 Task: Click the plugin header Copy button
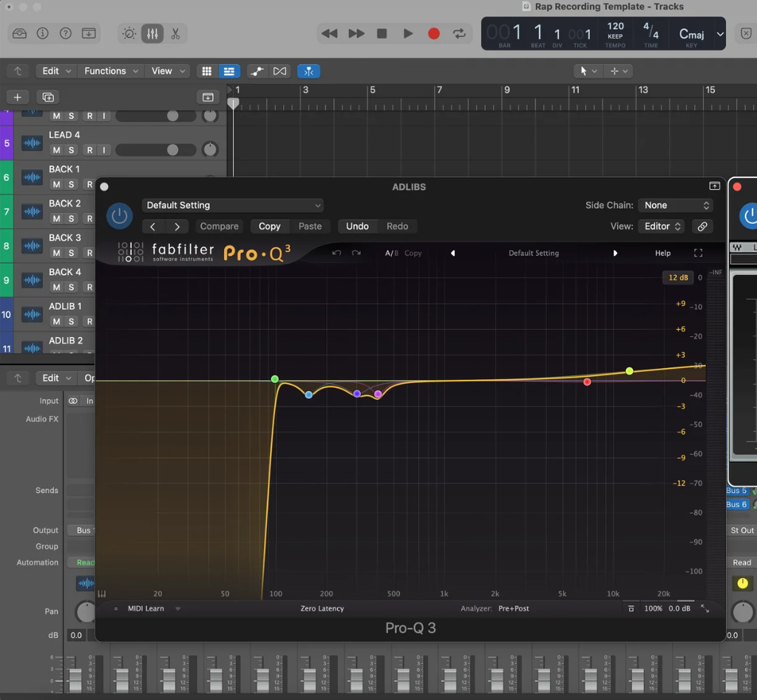click(269, 226)
